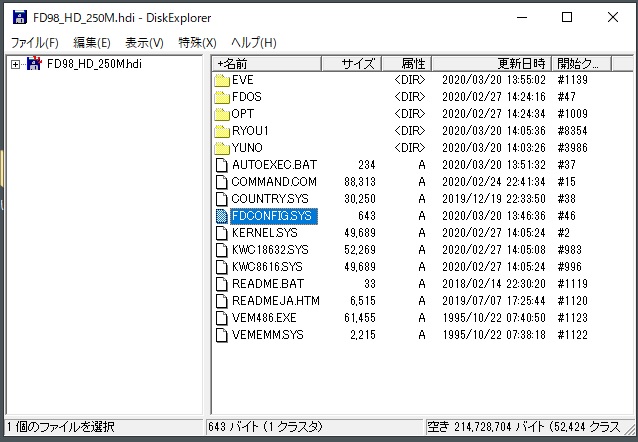This screenshot has width=638, height=442.
Task: Click the COUNTRY.SYS file icon
Action: pyautogui.click(x=222, y=199)
